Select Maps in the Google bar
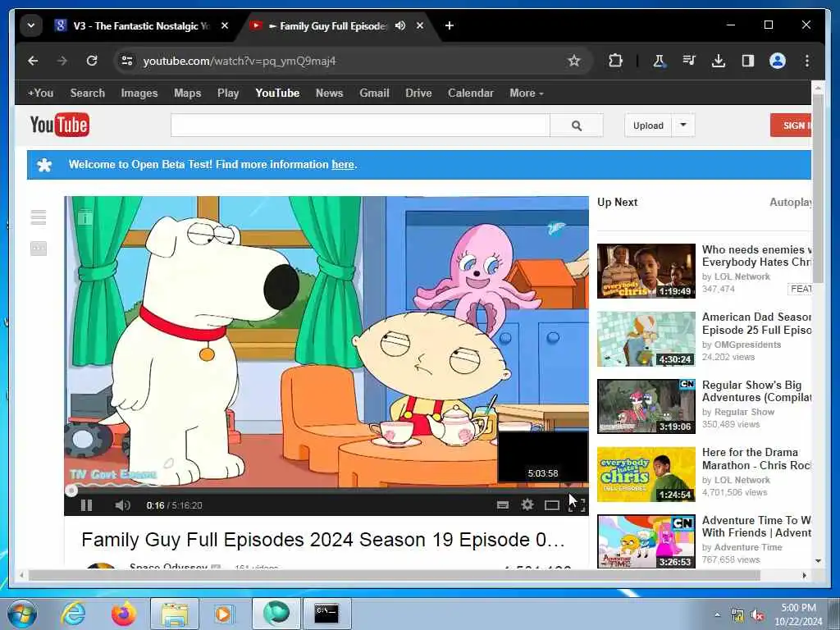Image resolution: width=840 pixels, height=630 pixels. pos(188,93)
